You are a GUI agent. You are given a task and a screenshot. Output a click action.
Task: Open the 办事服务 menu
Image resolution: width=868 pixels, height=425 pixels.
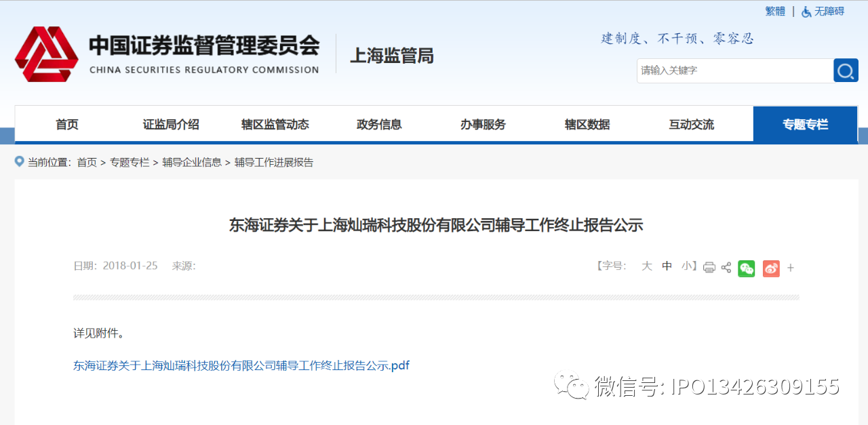tap(483, 124)
